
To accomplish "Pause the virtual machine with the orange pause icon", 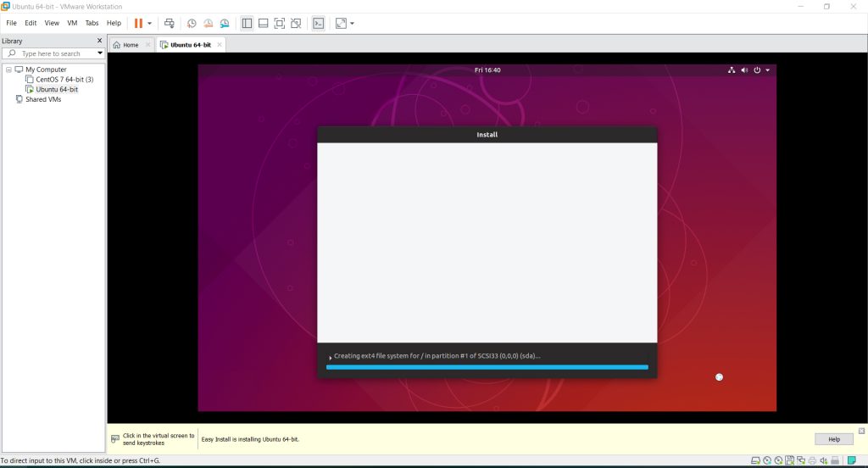I will click(x=138, y=23).
